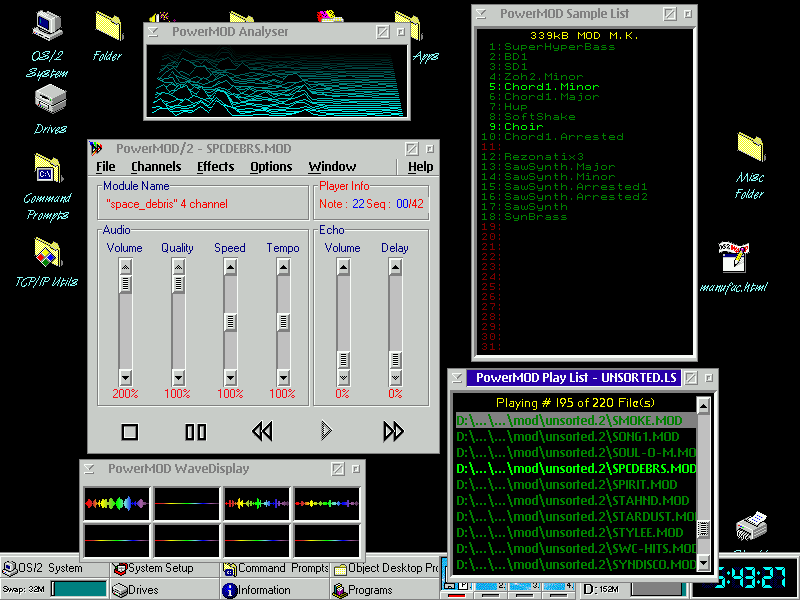Click Tempo slider up arrow
This screenshot has height=600, width=800.
tap(283, 267)
